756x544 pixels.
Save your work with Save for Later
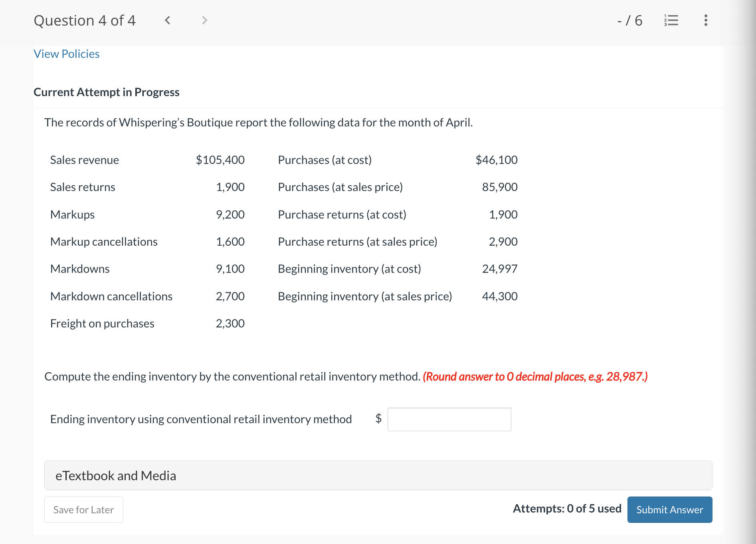pos(83,509)
